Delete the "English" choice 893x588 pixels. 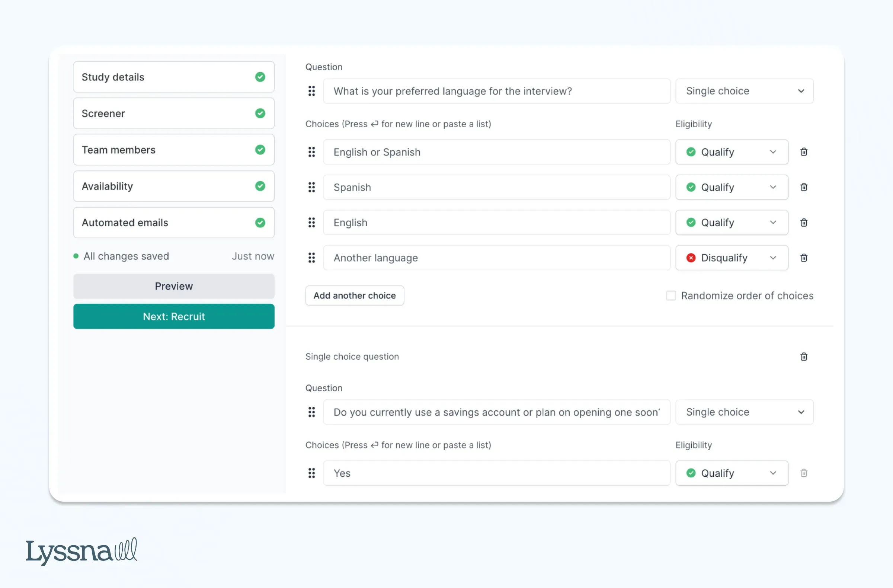804,222
